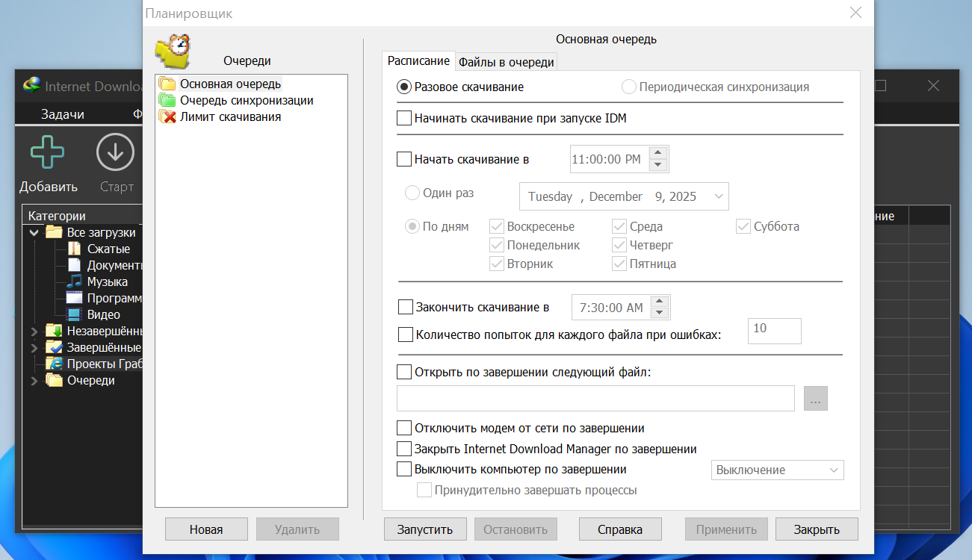
Task: Open the Музыка category note icon
Action: (74, 282)
